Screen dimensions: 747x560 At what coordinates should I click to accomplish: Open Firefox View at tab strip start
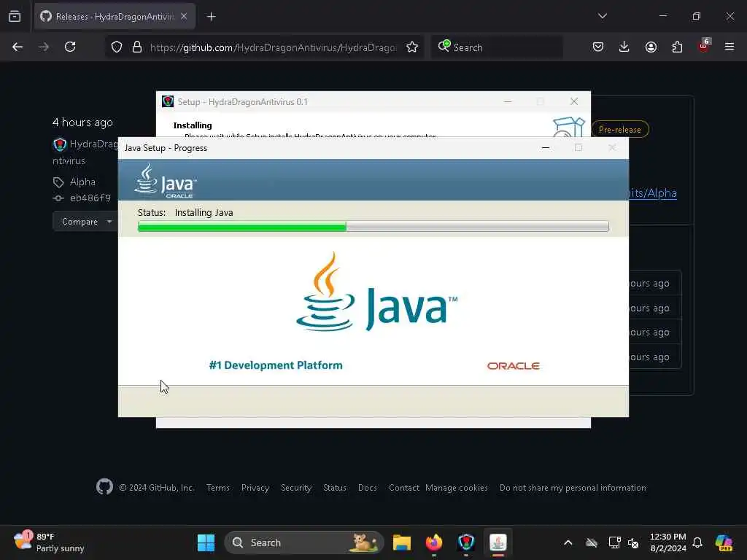click(15, 16)
